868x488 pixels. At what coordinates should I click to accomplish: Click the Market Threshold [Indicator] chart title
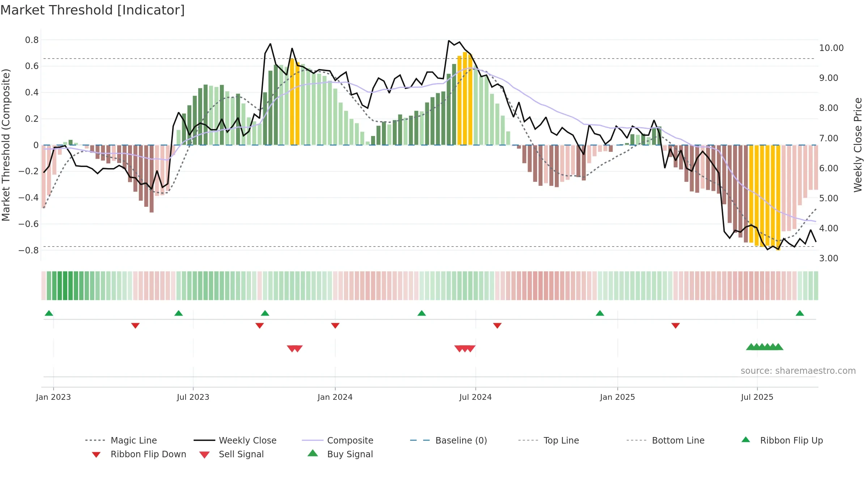click(93, 10)
